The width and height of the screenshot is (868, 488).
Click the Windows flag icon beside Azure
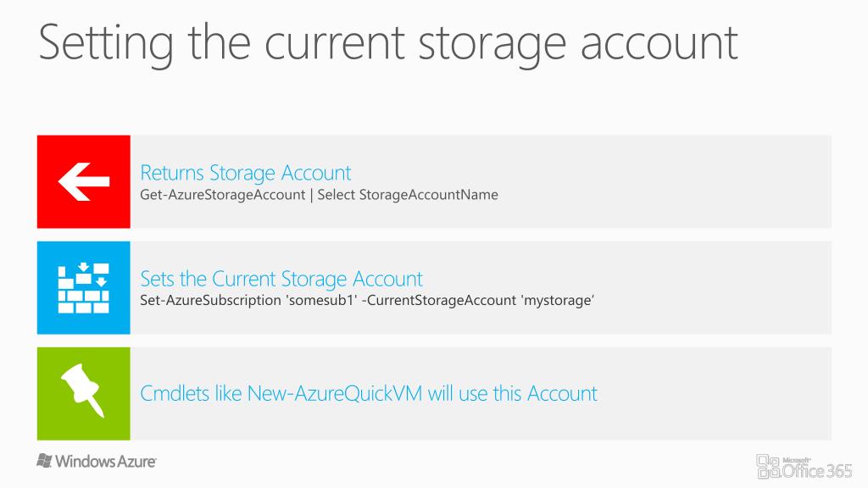click(44, 460)
